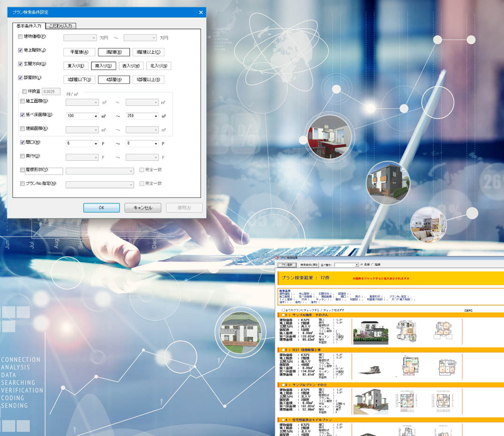
Task: Choose the 2階建(B) floor option
Action: 114,52
